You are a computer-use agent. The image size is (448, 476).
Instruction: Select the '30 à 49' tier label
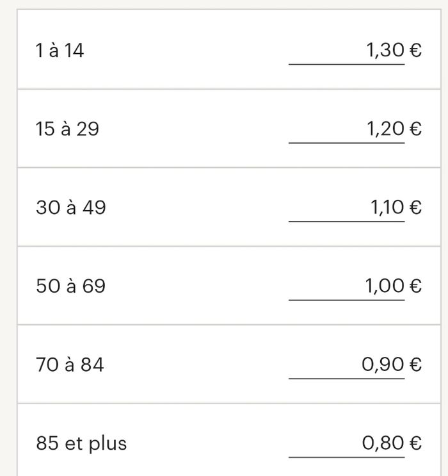(x=71, y=208)
